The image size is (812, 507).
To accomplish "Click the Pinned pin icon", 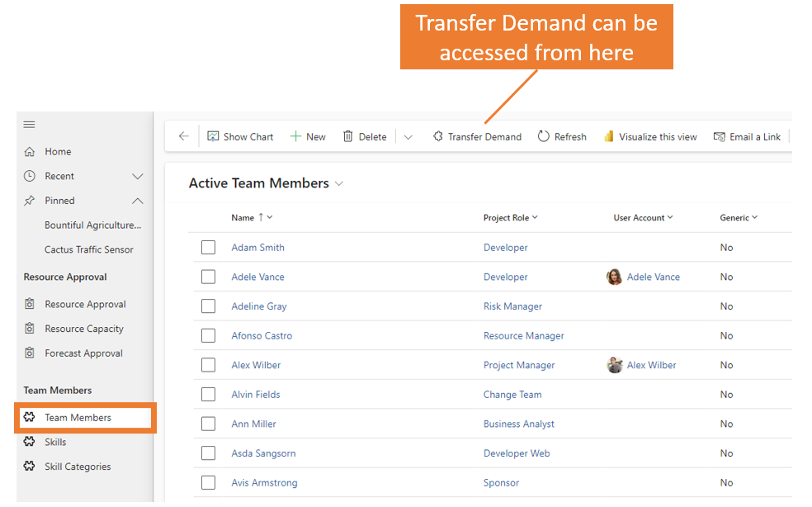I will pyautogui.click(x=30, y=201).
